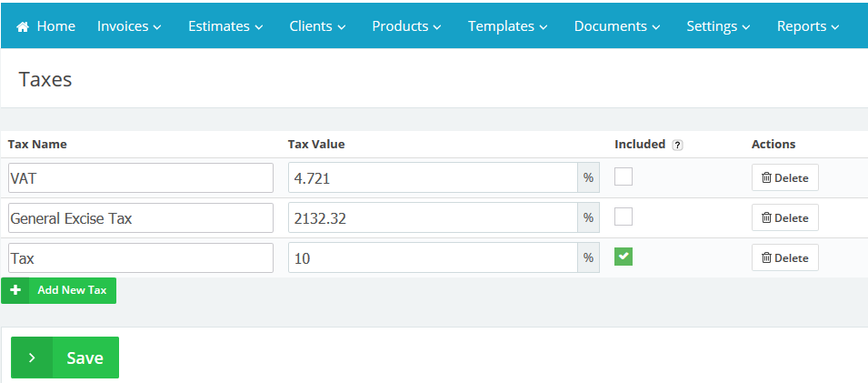Expand the Invoices dropdown menu

click(x=129, y=26)
